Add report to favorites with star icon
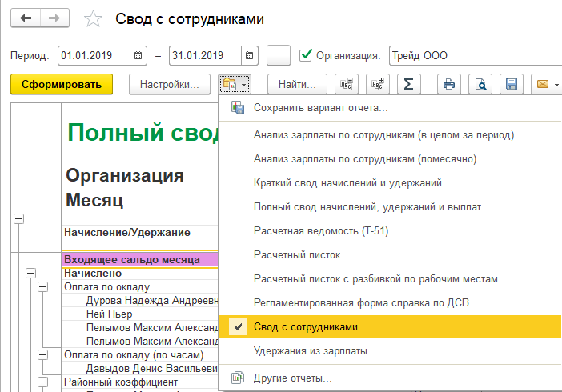 (x=93, y=19)
